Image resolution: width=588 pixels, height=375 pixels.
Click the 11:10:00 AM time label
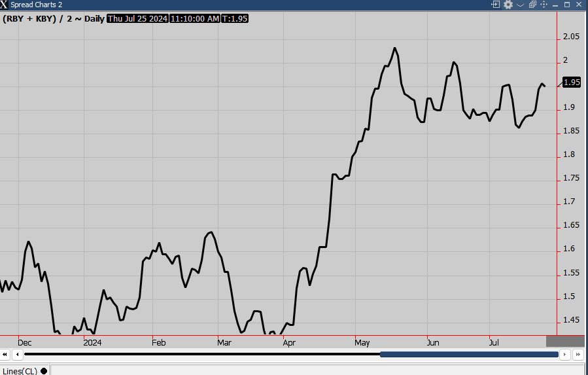point(195,19)
